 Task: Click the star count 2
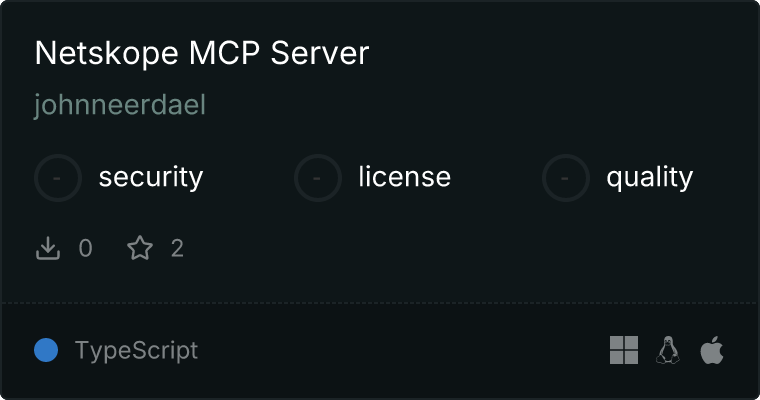(177, 248)
